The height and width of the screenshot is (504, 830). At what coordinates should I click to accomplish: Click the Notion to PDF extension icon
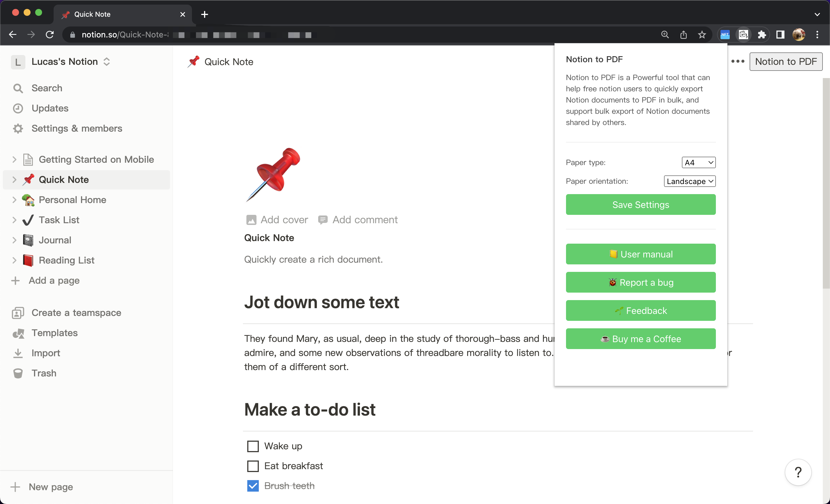[744, 35]
